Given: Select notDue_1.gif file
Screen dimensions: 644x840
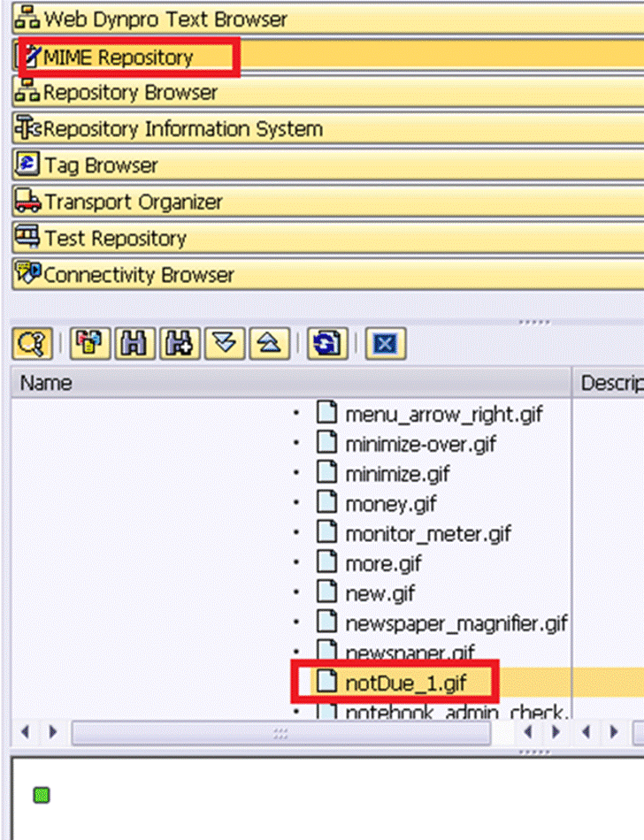Looking at the screenshot, I should 405,683.
